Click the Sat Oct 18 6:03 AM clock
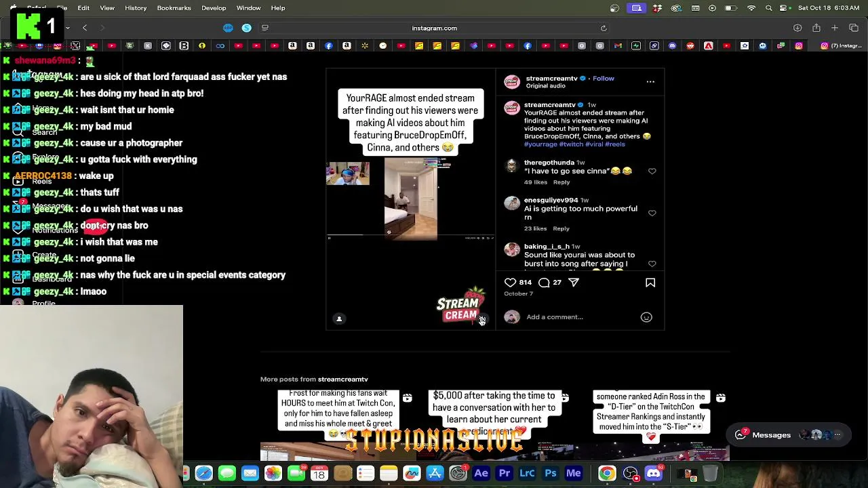Viewport: 868px width, 488px height. coord(829,8)
